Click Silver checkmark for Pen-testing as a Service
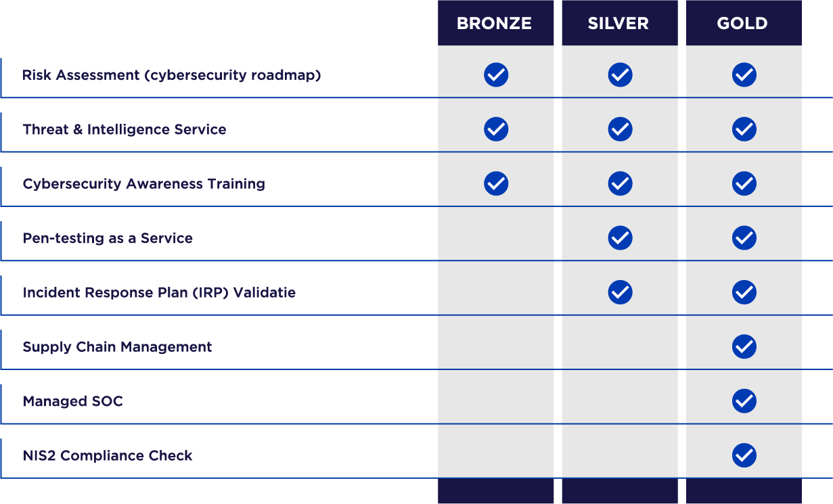833x504 pixels. [620, 237]
